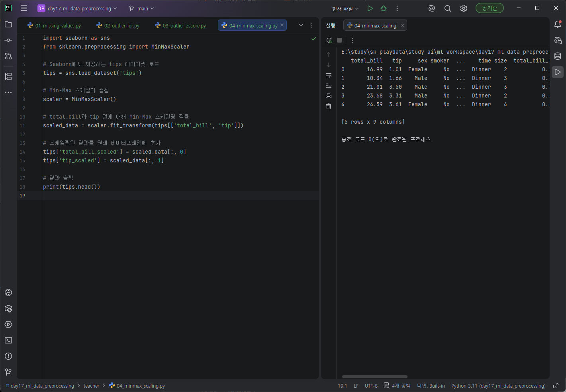Open the main branch dropdown

[141, 8]
